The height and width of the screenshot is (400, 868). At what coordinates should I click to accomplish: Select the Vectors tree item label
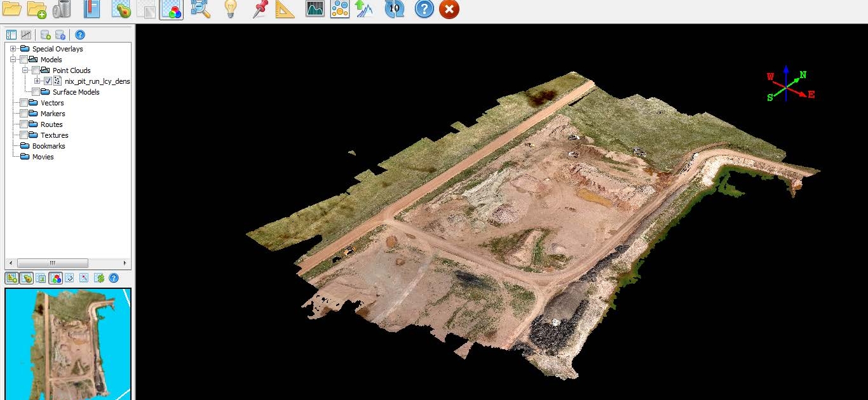click(52, 103)
